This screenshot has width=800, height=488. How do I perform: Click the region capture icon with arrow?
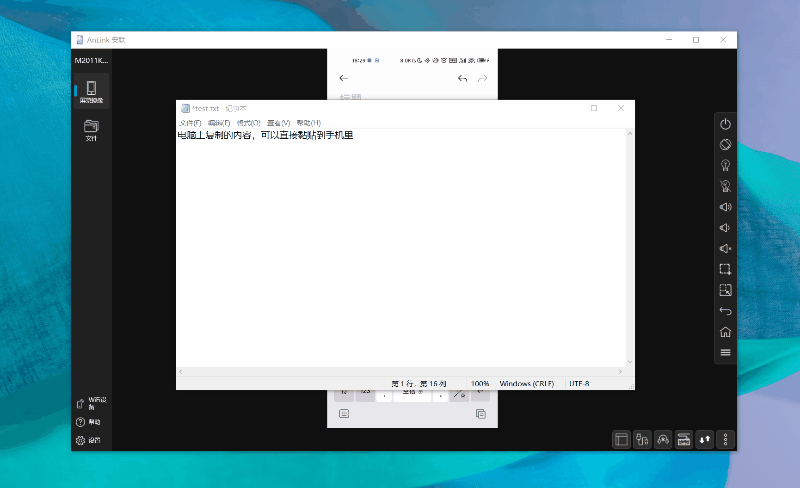[x=725, y=290]
